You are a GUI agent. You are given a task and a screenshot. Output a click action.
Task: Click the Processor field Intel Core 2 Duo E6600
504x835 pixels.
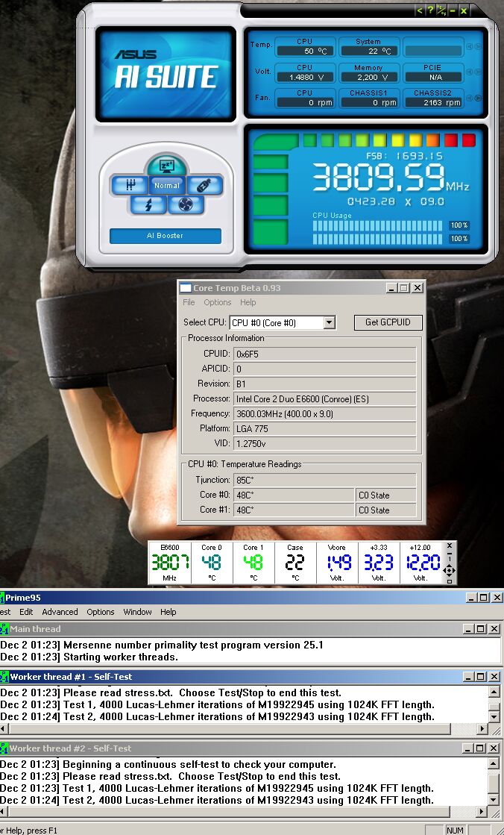coord(324,399)
